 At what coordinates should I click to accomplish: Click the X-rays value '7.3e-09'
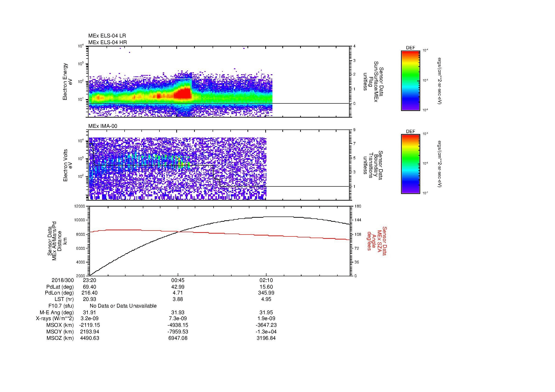pyautogui.click(x=178, y=318)
